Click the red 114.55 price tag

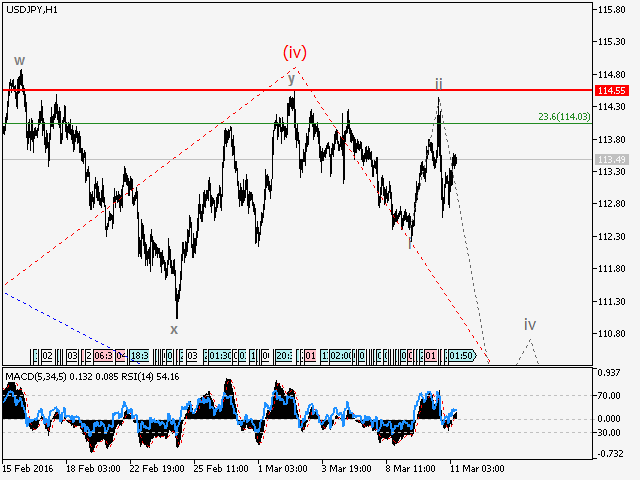click(x=612, y=90)
